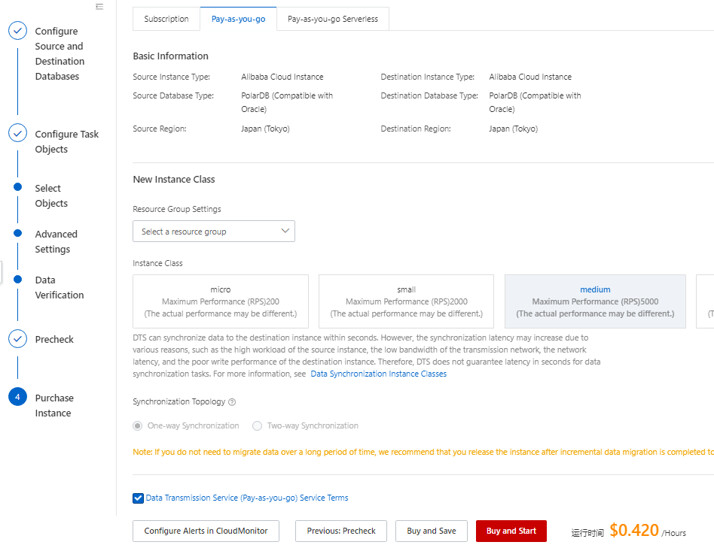Click Configure Alerts in CloudMonitor button
Viewport: 714px width, 548px height.
tap(206, 531)
